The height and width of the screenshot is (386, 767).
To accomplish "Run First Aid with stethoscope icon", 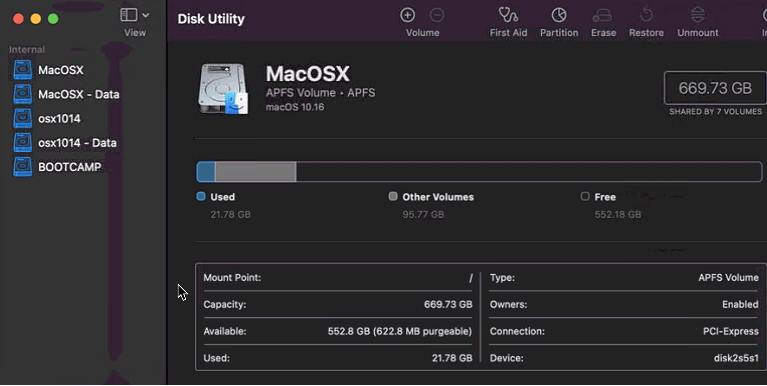I will (x=508, y=15).
